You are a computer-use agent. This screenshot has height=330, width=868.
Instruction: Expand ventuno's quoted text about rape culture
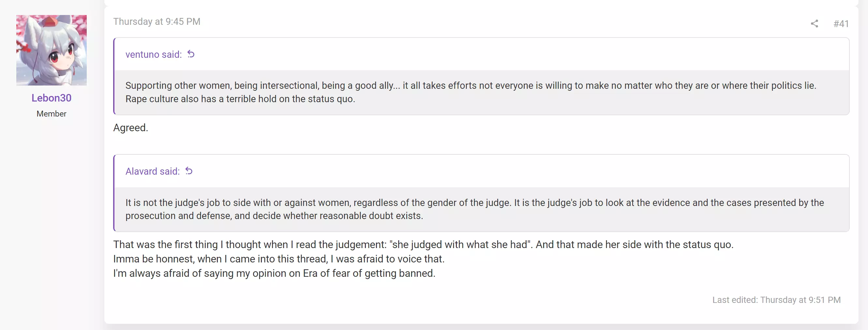[482, 92]
